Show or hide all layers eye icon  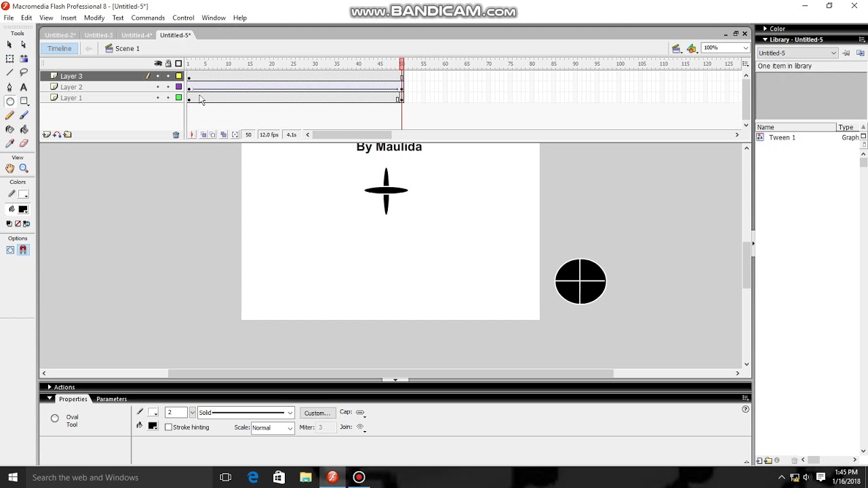[158, 64]
